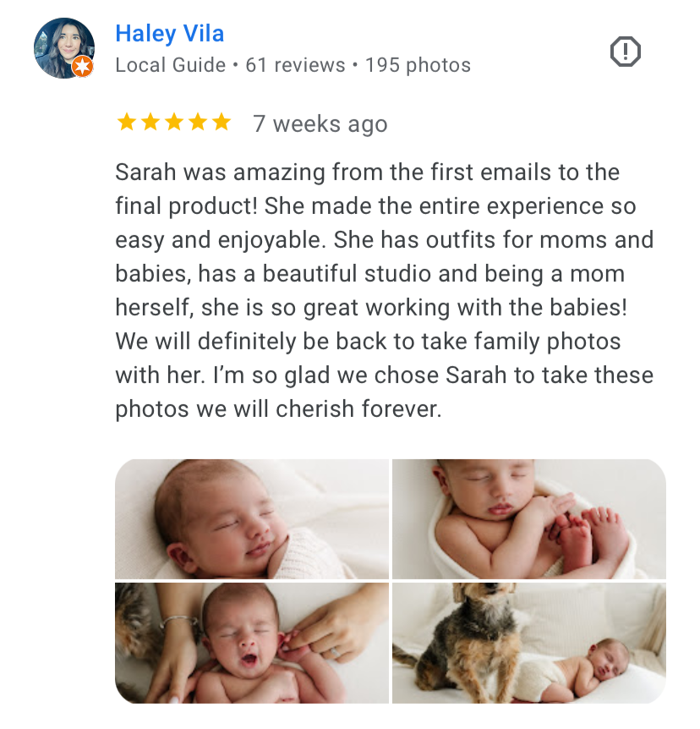700x729 pixels.
Task: Click the 195 photos count
Action: (x=418, y=65)
